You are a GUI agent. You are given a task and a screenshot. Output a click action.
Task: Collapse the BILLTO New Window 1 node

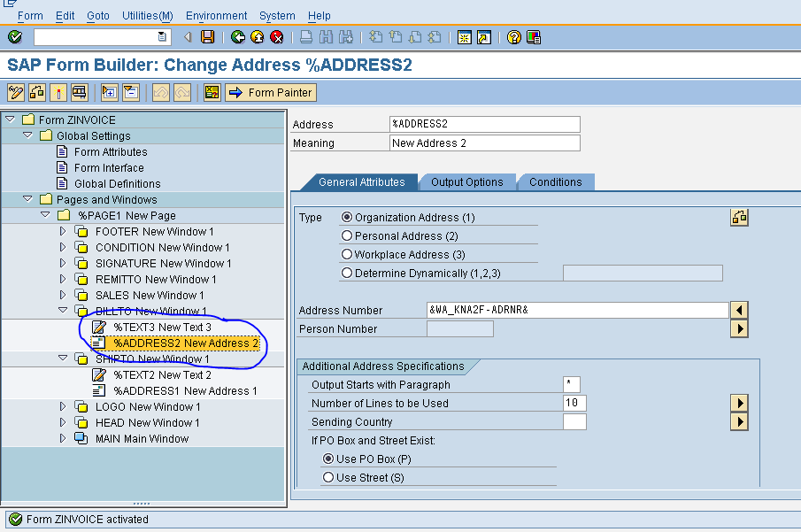tap(63, 311)
